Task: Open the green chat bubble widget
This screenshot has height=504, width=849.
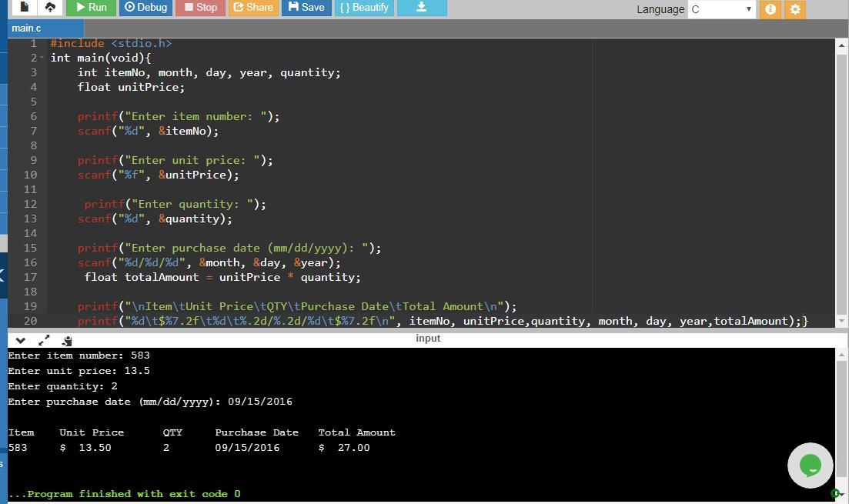Action: click(x=810, y=465)
